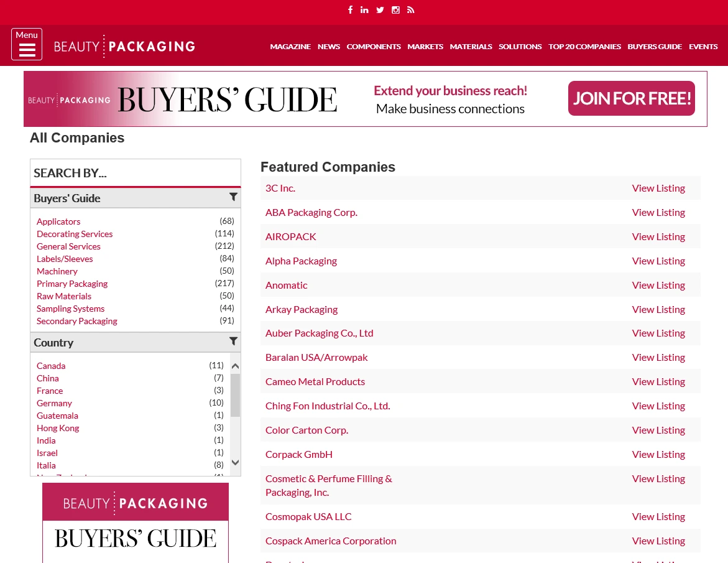Filter by Raw Materials category
Image resolution: width=728 pixels, height=563 pixels.
click(64, 296)
